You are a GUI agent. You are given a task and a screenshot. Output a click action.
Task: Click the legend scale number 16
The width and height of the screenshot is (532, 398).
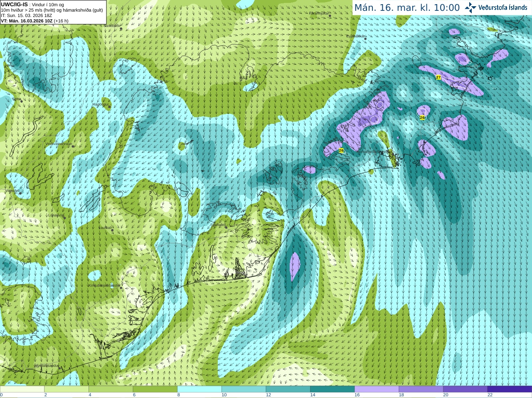[x=357, y=395]
